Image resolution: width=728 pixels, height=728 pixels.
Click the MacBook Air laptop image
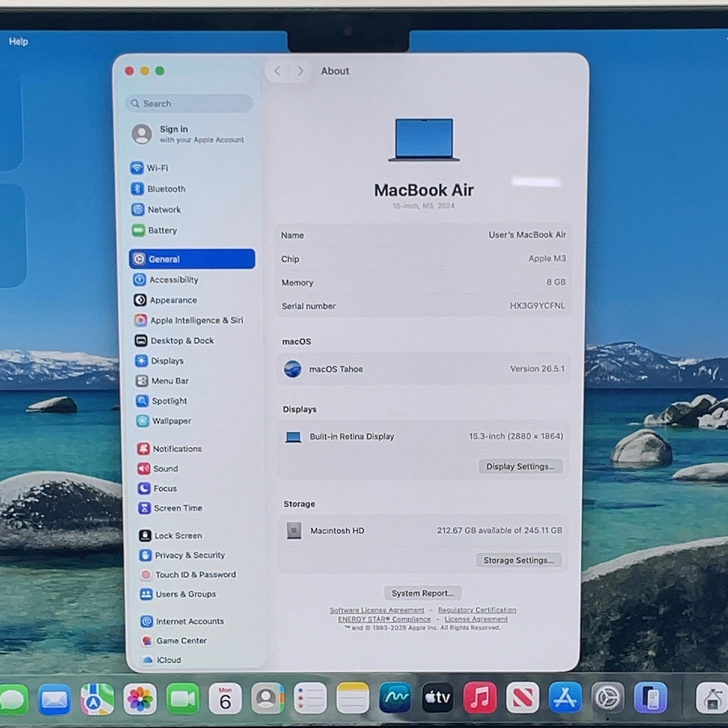pos(424,140)
